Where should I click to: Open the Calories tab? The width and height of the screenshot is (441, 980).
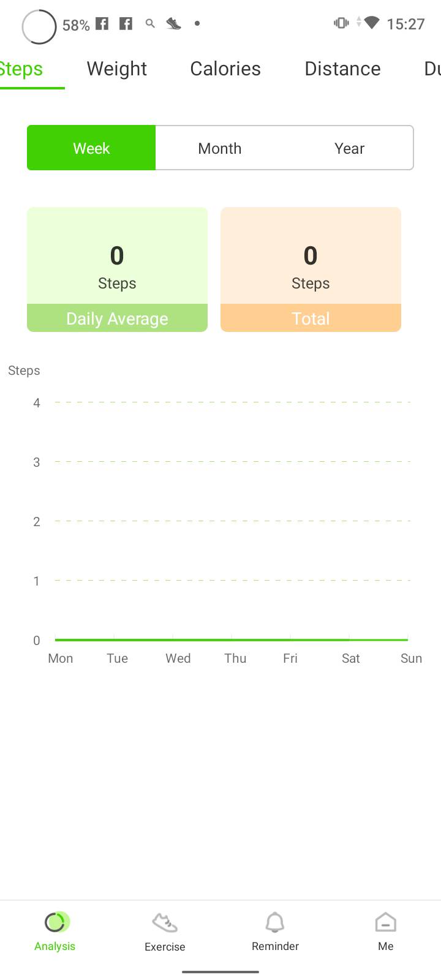click(225, 69)
